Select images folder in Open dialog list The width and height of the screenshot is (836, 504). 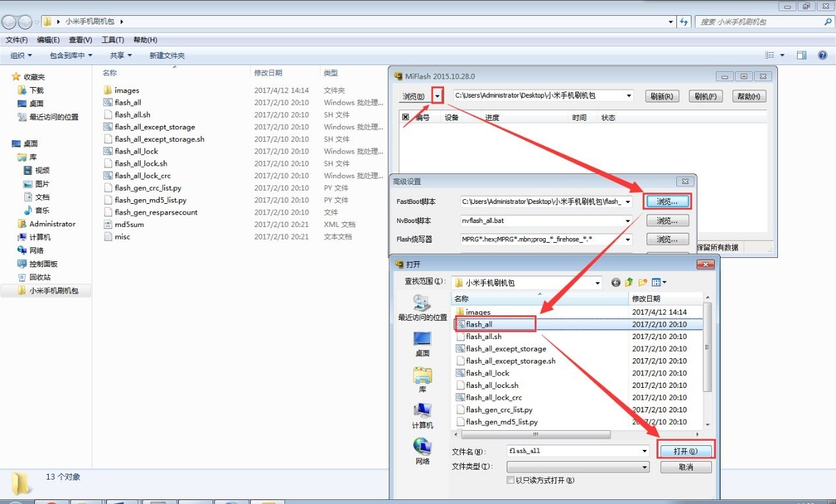(478, 312)
